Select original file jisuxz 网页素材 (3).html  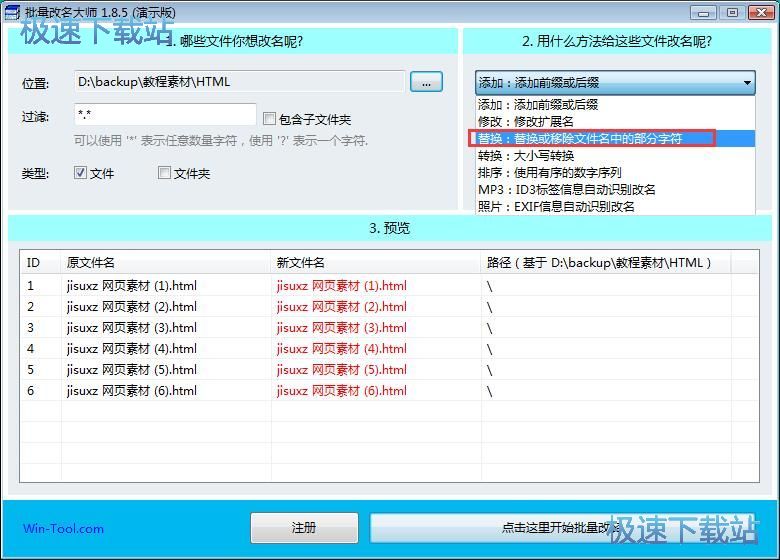click(x=132, y=328)
